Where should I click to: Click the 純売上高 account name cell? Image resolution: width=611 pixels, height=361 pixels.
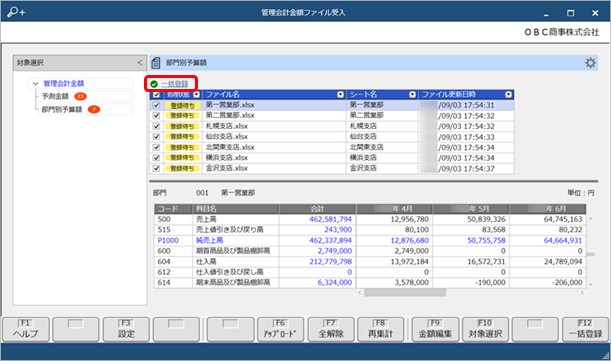[235, 241]
